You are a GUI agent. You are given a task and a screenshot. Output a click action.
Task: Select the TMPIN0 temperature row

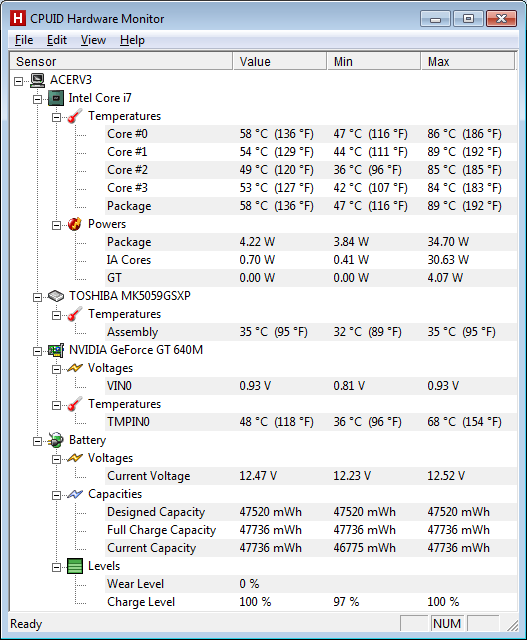(311, 422)
